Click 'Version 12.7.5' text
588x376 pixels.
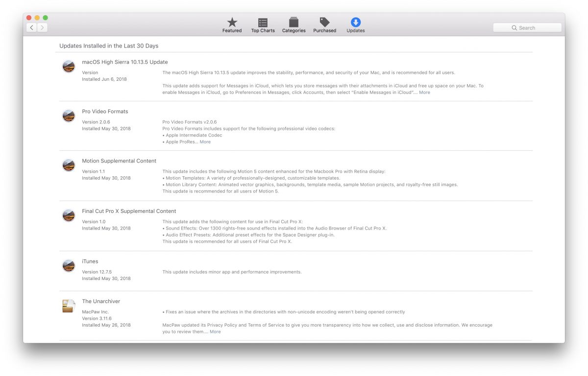97,272
